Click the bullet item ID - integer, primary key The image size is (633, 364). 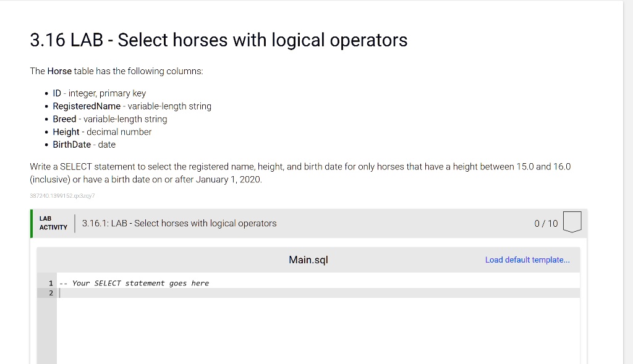99,93
